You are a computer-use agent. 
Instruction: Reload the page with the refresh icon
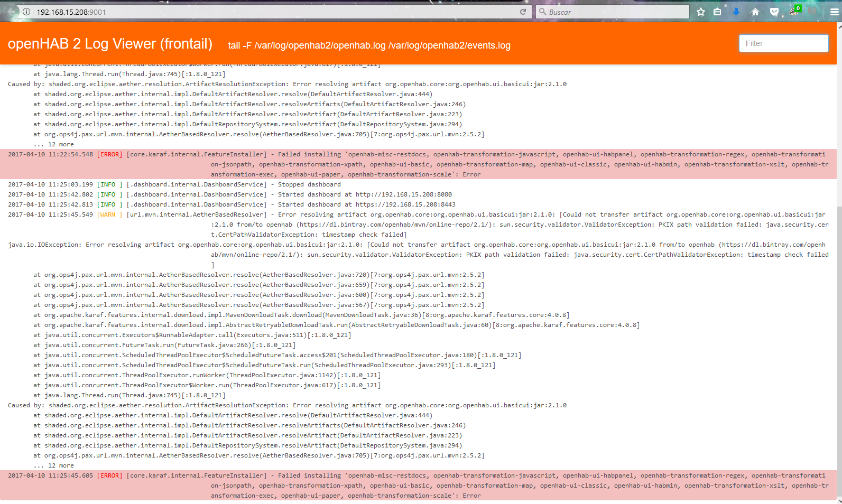(523, 12)
